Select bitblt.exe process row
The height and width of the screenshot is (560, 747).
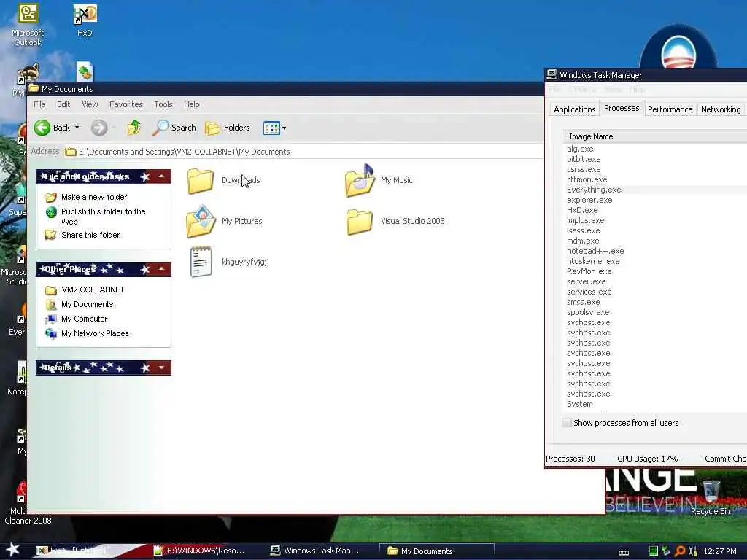[654, 159]
